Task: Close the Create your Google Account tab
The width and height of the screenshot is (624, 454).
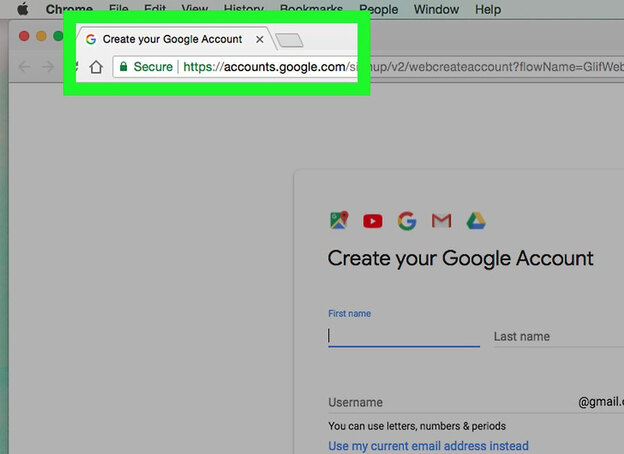Action: [260, 40]
